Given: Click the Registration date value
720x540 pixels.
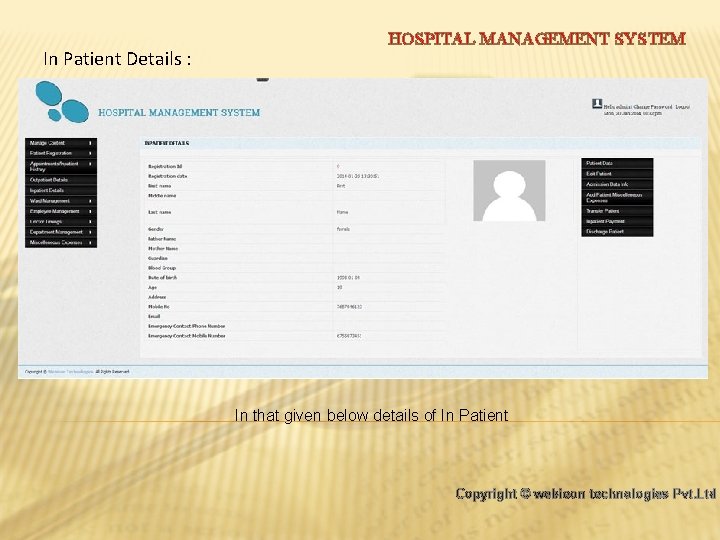Looking at the screenshot, I should [358, 176].
